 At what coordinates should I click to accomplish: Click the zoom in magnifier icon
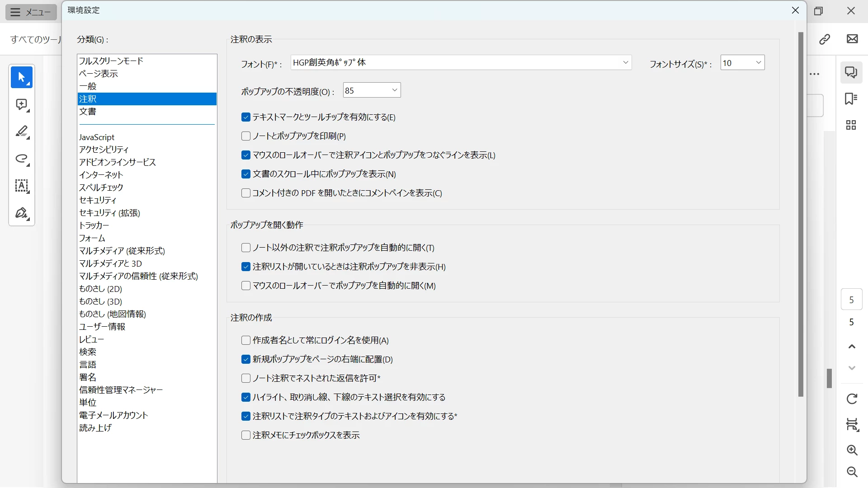click(852, 450)
